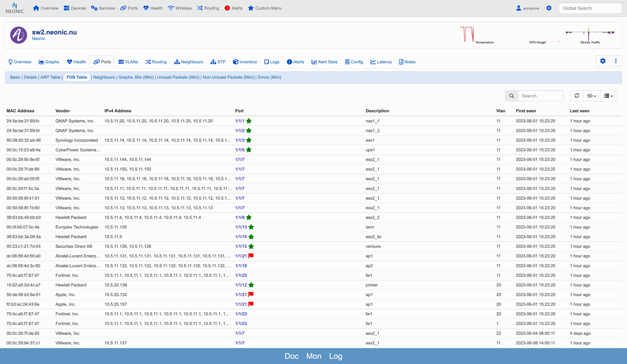Open the CPU Usage mini graph
Viewport: 627px width, 364px height.
pyautogui.click(x=538, y=35)
